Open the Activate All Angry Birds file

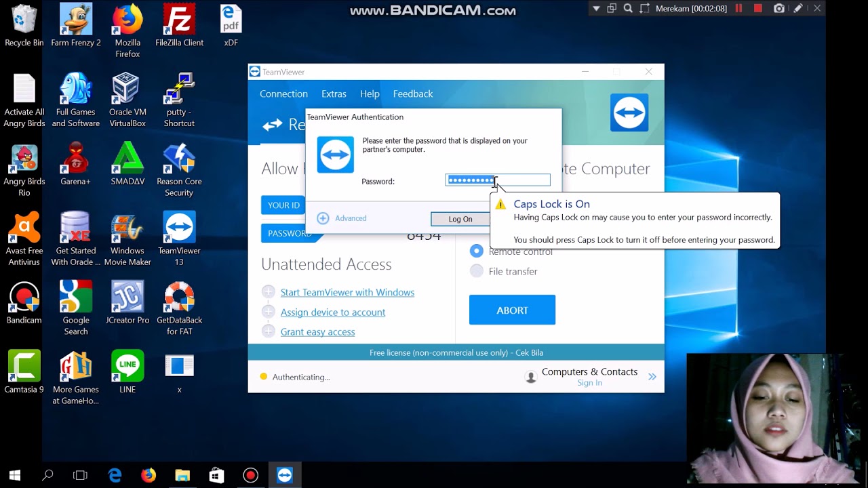[24, 100]
